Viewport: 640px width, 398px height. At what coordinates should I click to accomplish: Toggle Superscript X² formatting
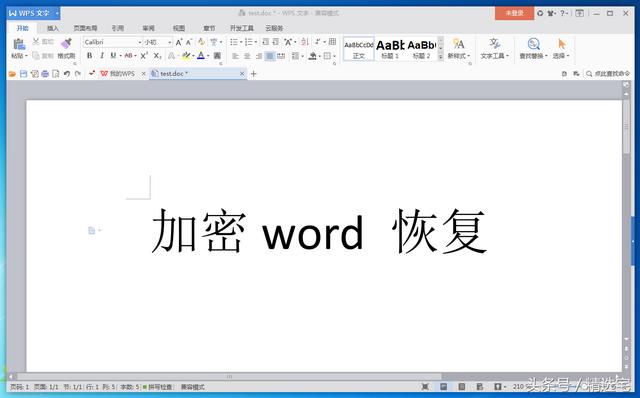click(x=144, y=56)
